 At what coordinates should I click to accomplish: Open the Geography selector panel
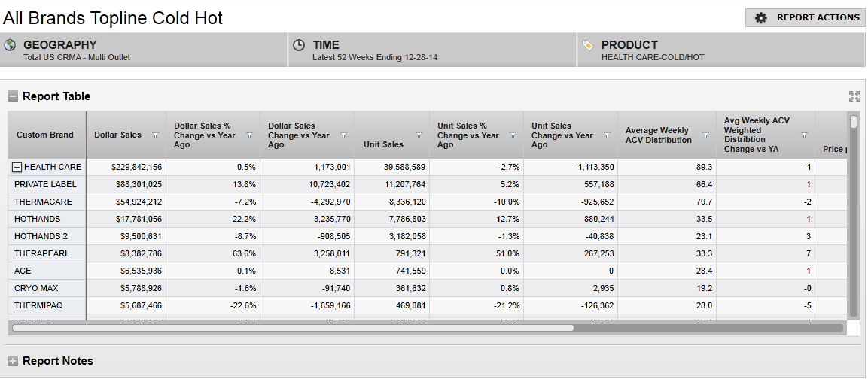click(x=143, y=50)
